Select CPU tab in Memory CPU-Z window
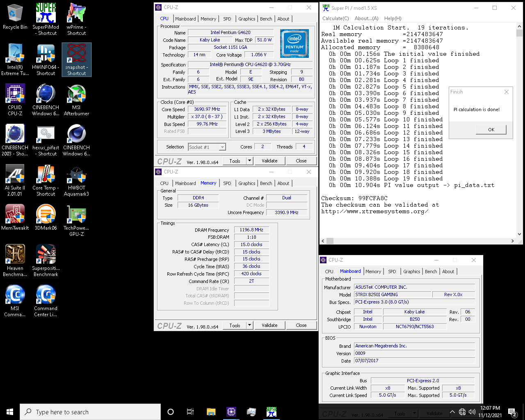The height and width of the screenshot is (420, 525). 164,183
